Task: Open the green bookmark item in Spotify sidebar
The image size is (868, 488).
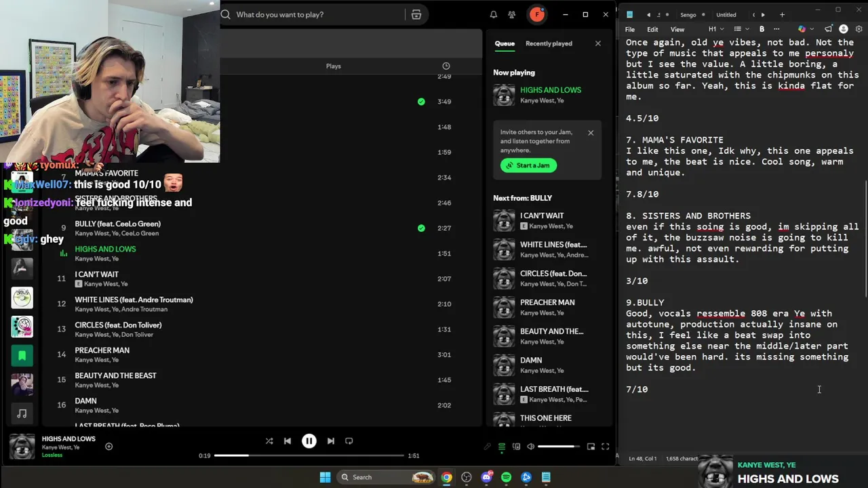Action: (x=22, y=355)
